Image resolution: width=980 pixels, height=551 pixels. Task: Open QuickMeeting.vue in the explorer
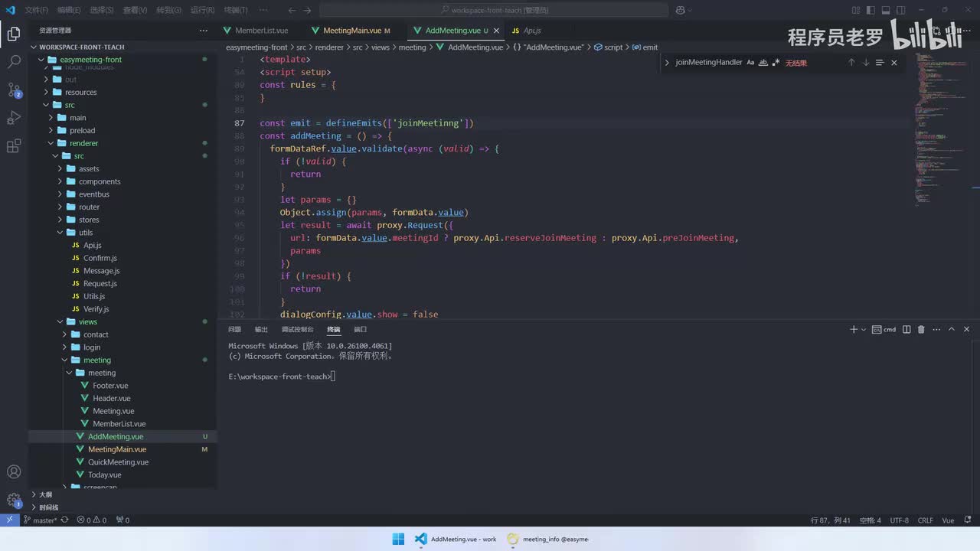click(x=118, y=462)
